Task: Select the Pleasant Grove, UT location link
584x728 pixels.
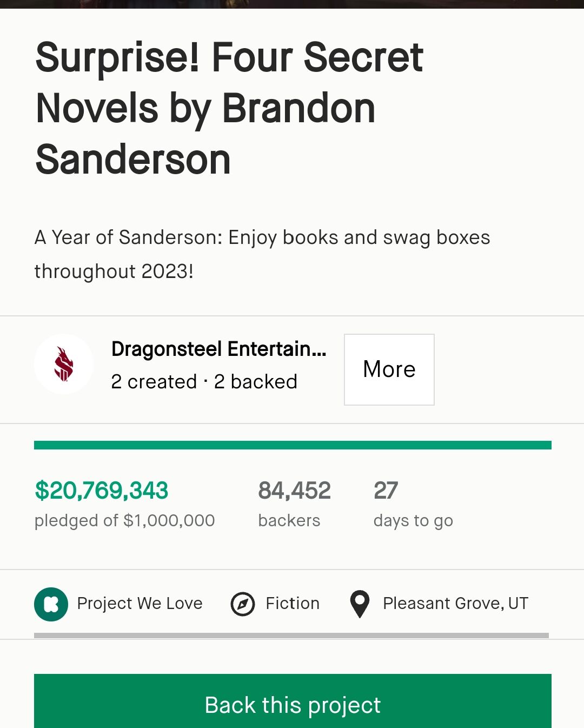Action: pos(455,604)
